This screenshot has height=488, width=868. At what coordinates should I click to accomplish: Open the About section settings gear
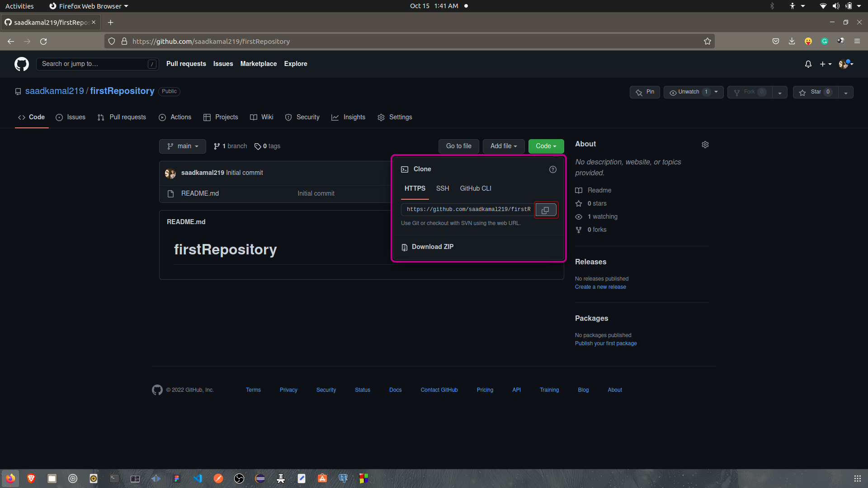(x=705, y=145)
